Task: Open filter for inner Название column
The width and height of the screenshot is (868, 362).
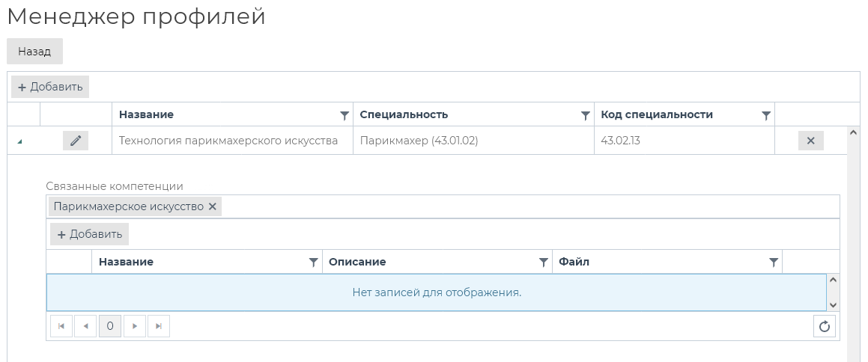Action: pyautogui.click(x=314, y=263)
